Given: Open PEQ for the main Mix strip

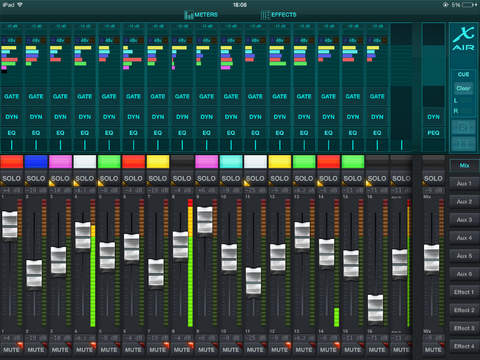Looking at the screenshot, I should click(433, 133).
